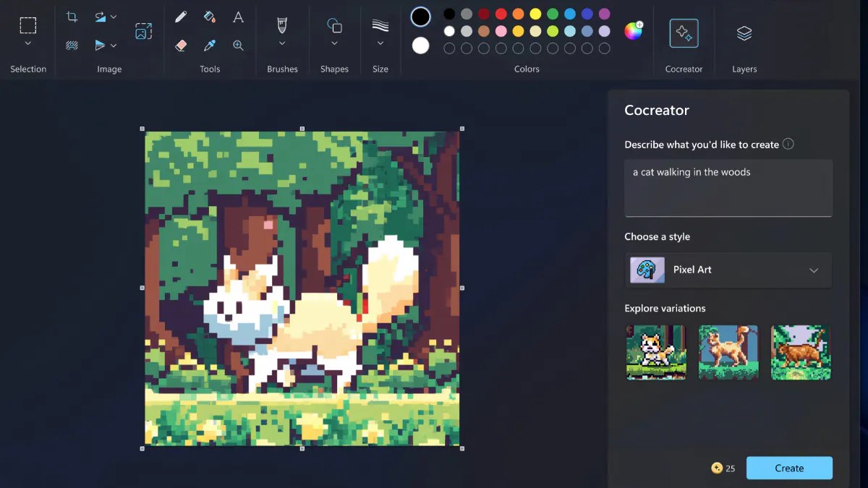Click the image resize icon
The width and height of the screenshot is (868, 488).
click(143, 31)
